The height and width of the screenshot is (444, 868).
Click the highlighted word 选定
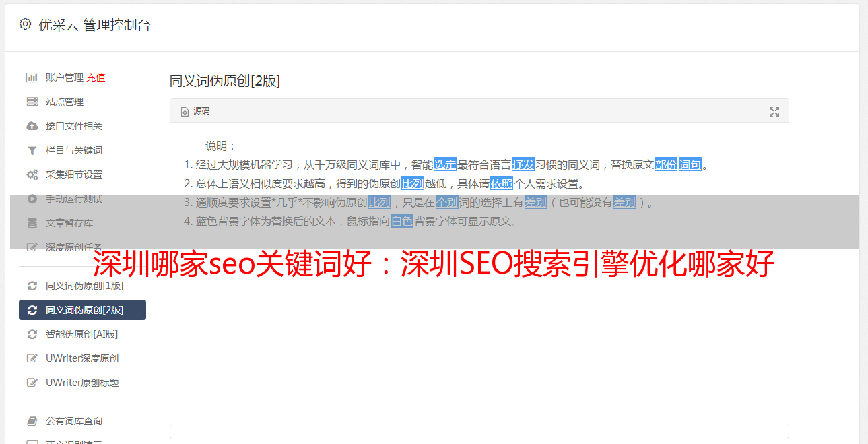point(445,164)
